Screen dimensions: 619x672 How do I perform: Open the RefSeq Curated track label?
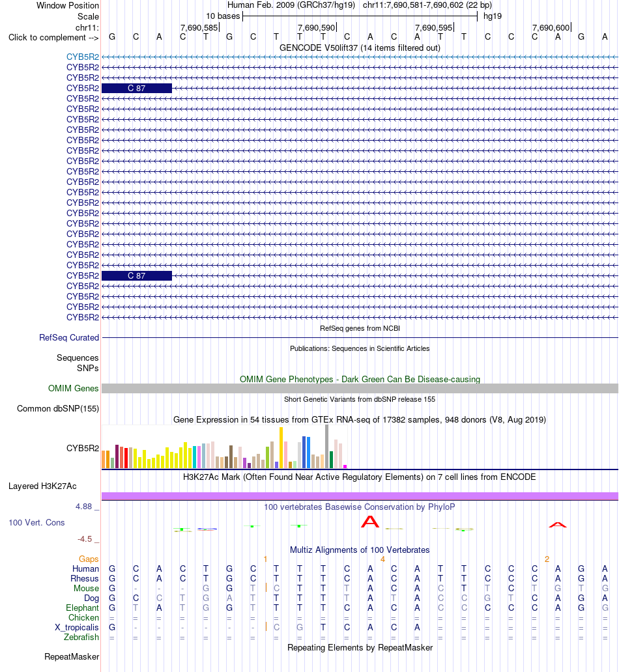68,338
